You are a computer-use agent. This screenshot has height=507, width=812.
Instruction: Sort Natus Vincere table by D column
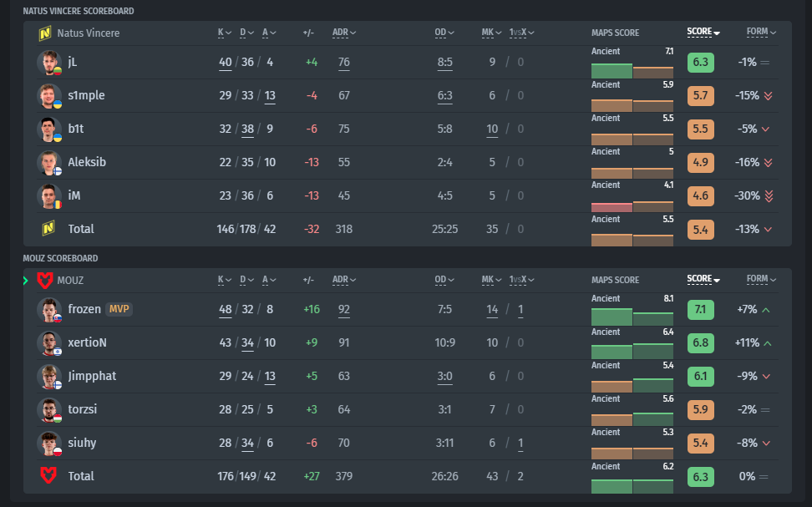[246, 33]
